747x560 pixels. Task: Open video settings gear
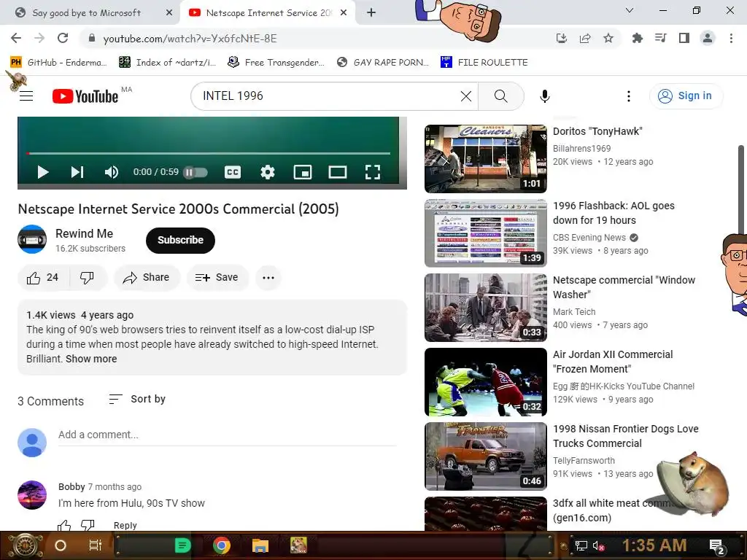point(268,172)
